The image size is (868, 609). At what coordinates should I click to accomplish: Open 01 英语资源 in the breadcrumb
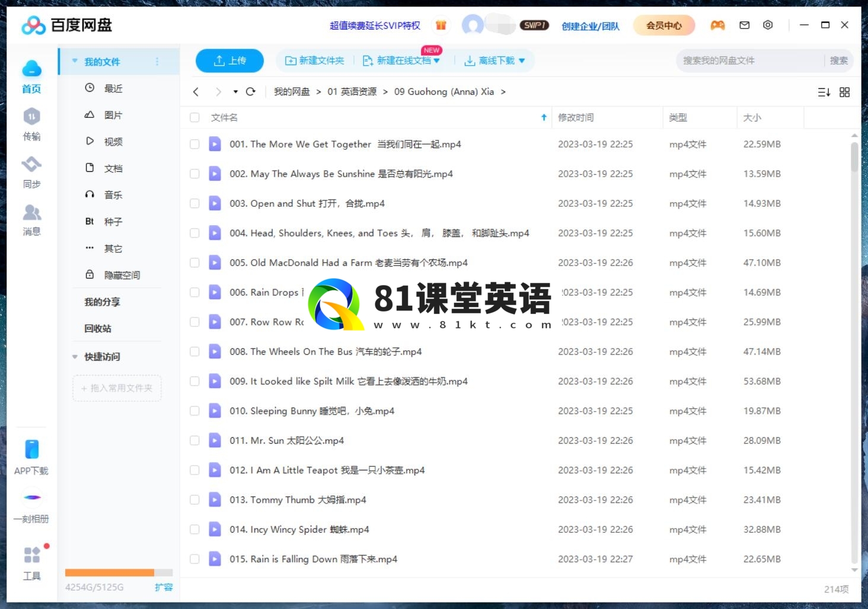pyautogui.click(x=352, y=92)
